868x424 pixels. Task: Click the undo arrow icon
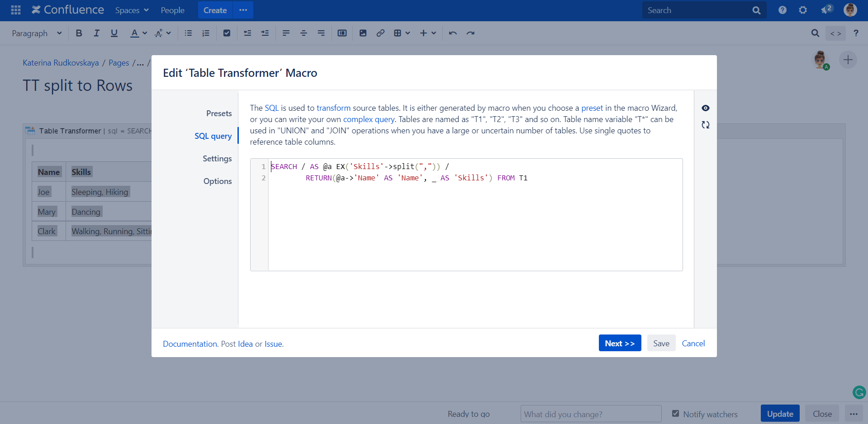click(453, 33)
